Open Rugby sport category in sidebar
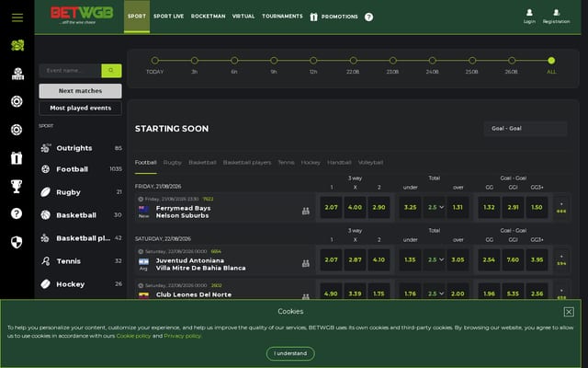Screen dimensions: 588x368 pos(81,192)
